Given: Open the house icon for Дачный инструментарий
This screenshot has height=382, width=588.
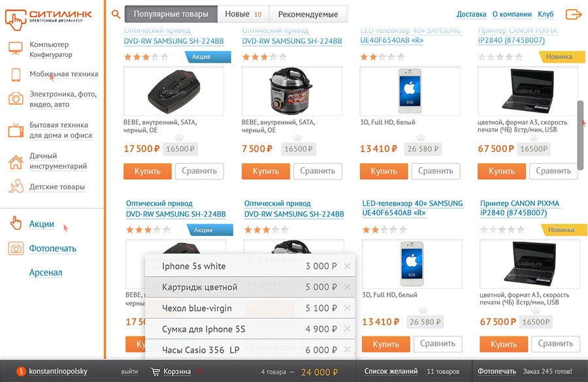Looking at the screenshot, I should (x=16, y=161).
